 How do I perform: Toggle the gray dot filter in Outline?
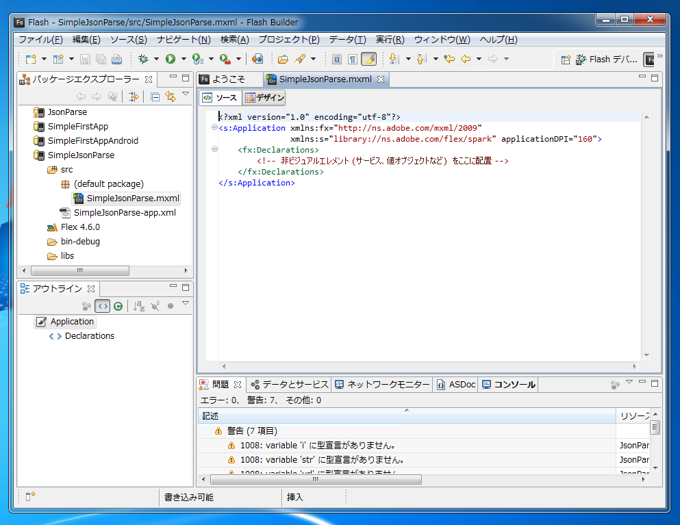(x=170, y=307)
